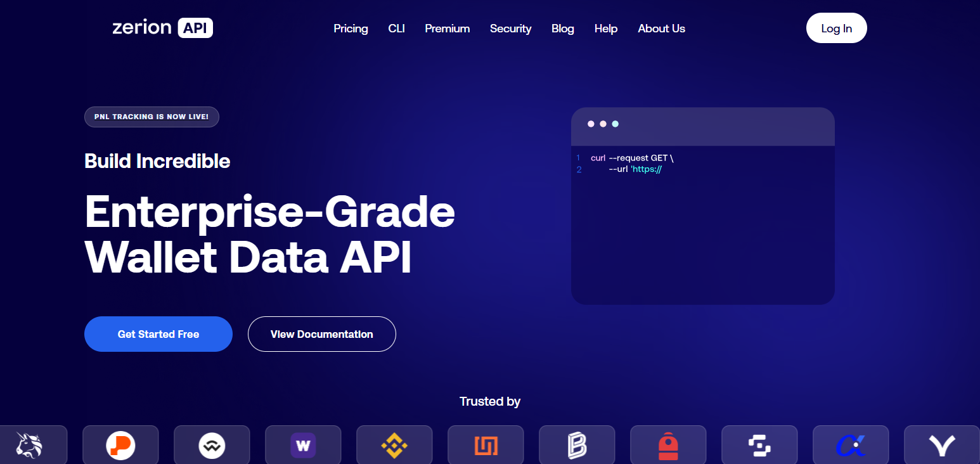Click the orange square-spiral logo card
The image size is (980, 464).
coord(486,445)
